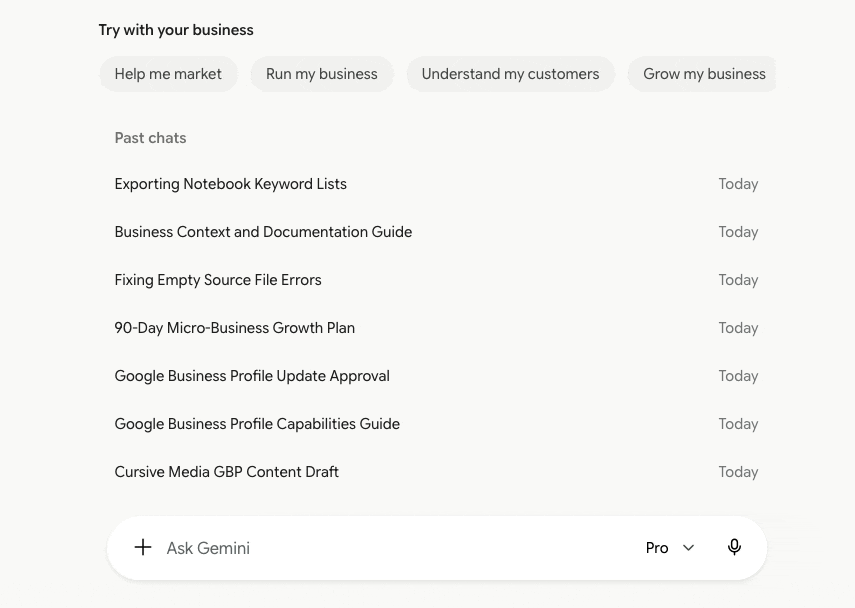Click Today next to Exporting Notebook Keyword Lists
855x608 pixels.
point(738,184)
